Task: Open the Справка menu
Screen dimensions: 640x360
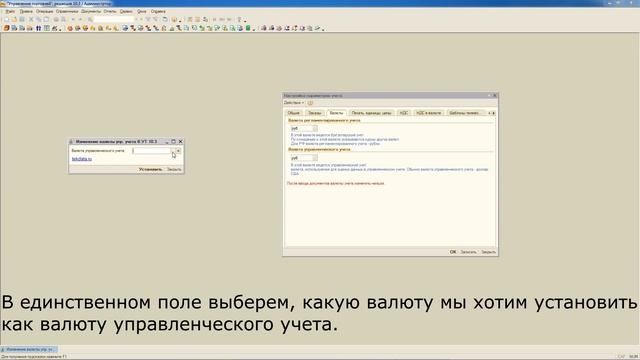Action: [x=158, y=11]
